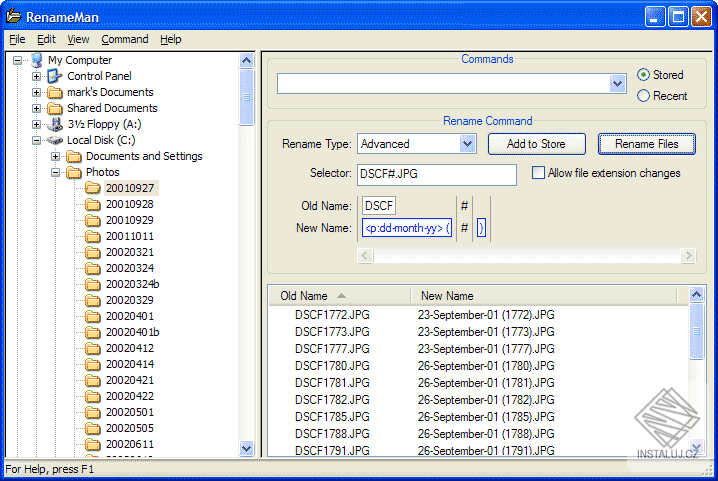
Task: Click the file list scrollbar up arrow
Action: pyautogui.click(x=696, y=295)
